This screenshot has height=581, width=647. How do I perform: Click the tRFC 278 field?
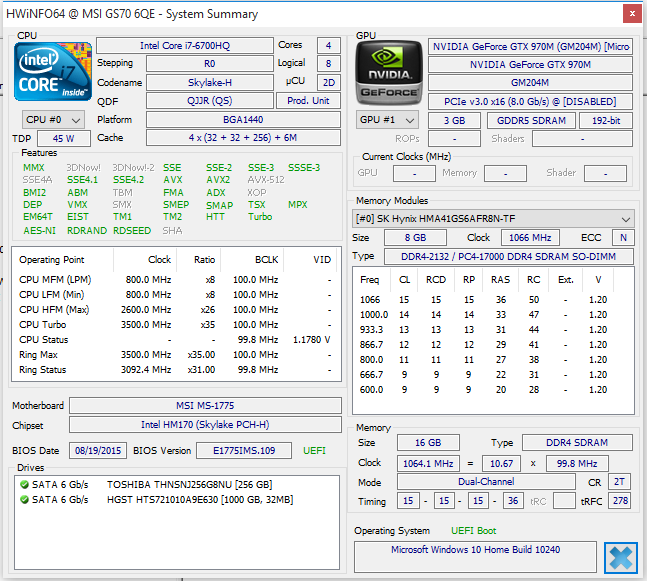[620, 501]
